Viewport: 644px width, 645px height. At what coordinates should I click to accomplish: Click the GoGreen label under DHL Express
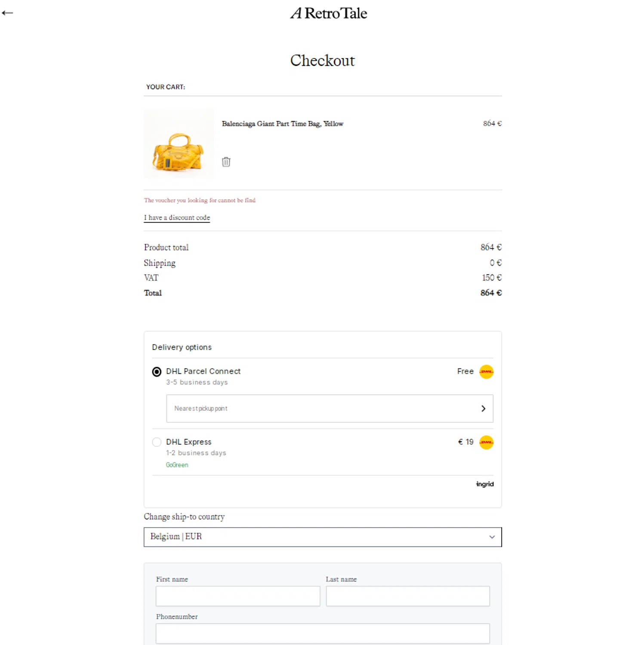coord(177,465)
